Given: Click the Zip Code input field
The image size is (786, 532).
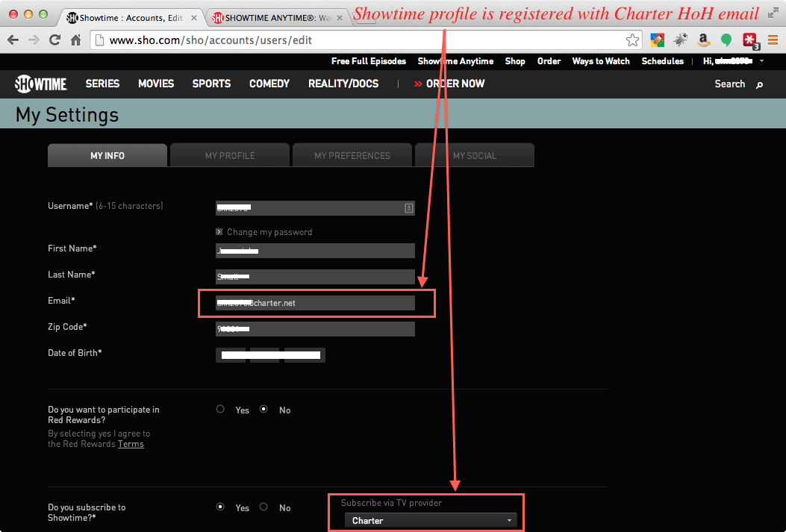Looking at the screenshot, I should click(315, 328).
